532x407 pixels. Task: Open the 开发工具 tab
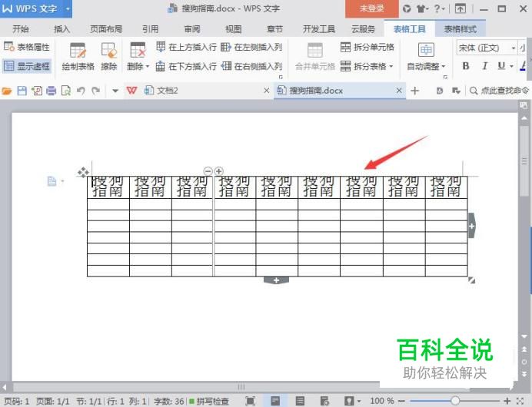pyautogui.click(x=319, y=29)
